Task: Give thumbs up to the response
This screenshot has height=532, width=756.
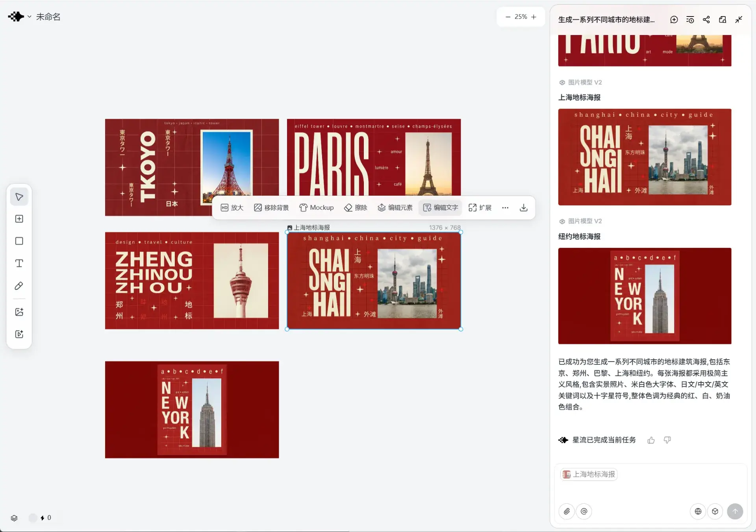Action: [651, 440]
